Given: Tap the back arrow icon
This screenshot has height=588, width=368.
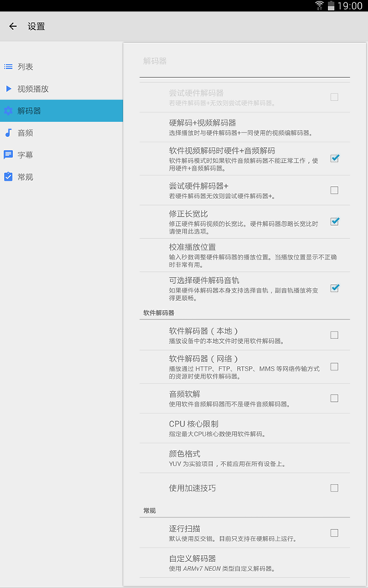Looking at the screenshot, I should (x=13, y=26).
